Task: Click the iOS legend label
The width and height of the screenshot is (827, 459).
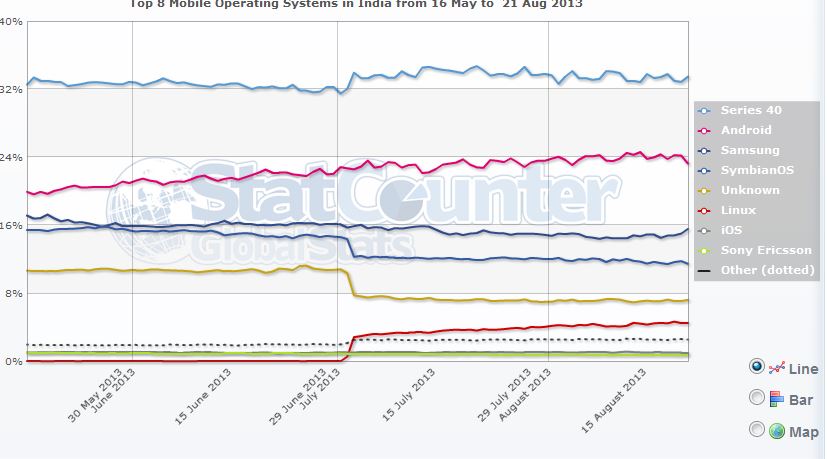Action: coord(732,230)
